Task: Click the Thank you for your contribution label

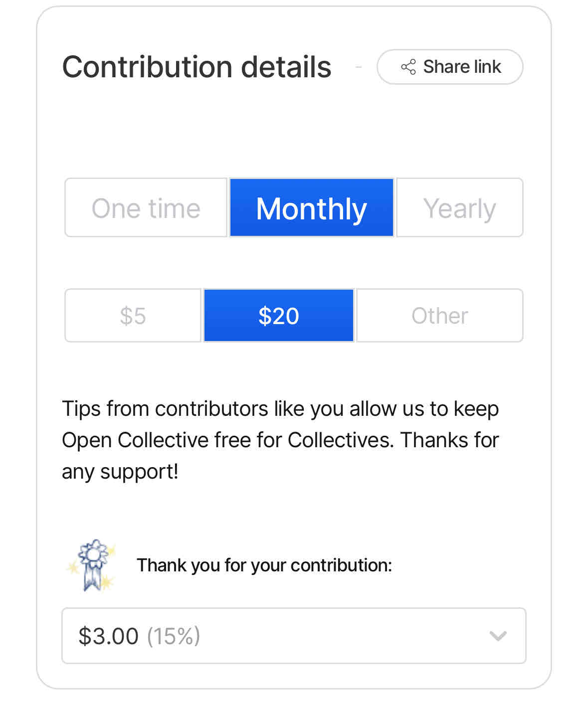Action: coord(264,565)
